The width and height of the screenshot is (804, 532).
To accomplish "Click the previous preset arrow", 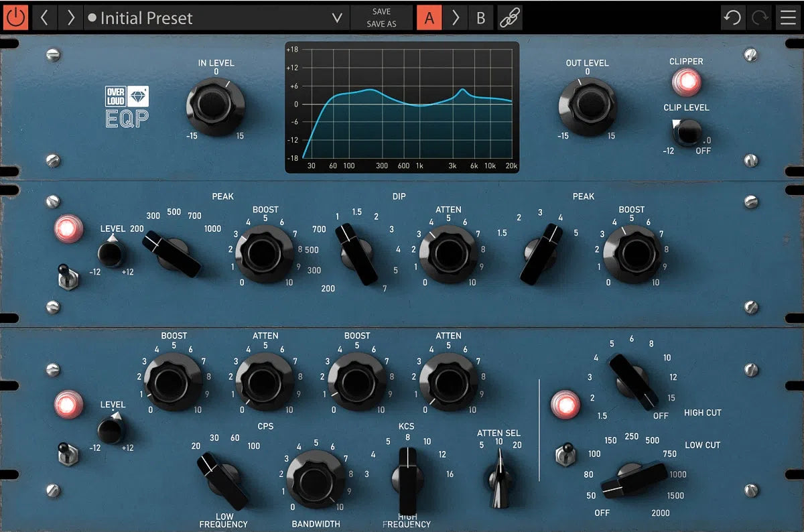I will [45, 17].
